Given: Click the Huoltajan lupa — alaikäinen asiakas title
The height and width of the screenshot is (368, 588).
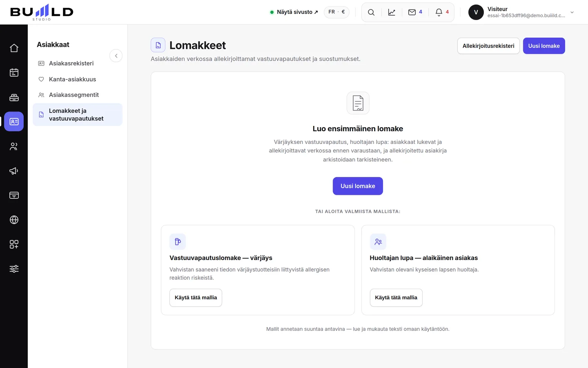Looking at the screenshot, I should [x=424, y=258].
